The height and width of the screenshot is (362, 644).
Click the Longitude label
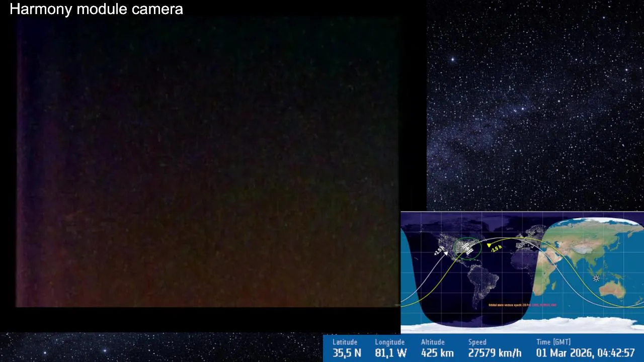(x=389, y=342)
